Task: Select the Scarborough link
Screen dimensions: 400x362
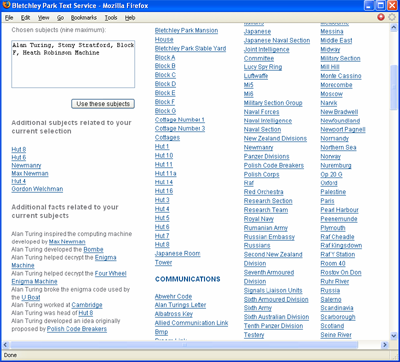Action: [x=338, y=317]
